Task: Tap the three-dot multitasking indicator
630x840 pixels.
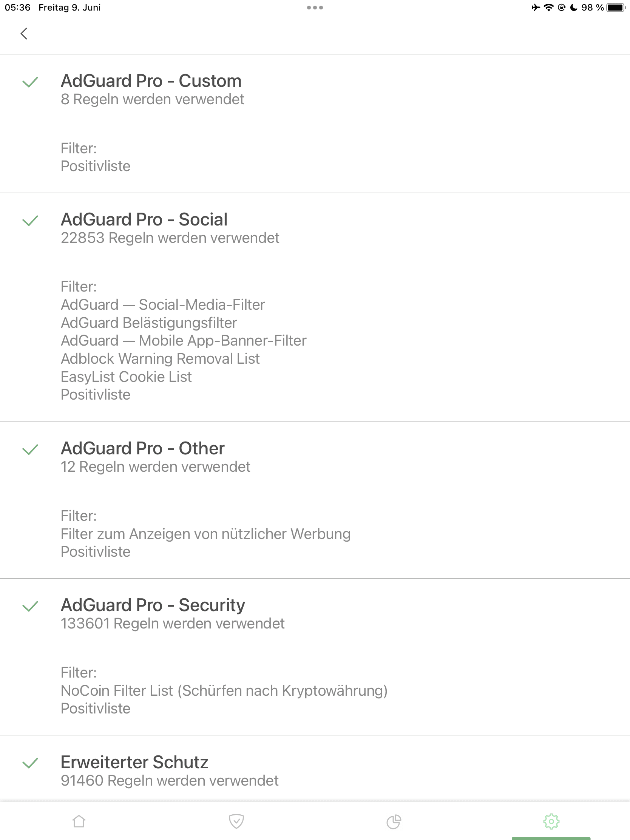Action: pos(315,8)
